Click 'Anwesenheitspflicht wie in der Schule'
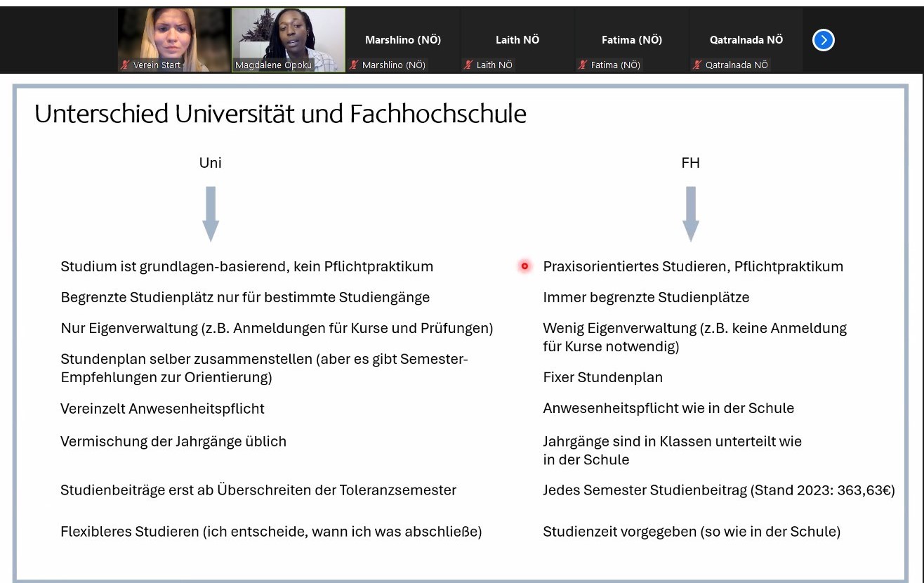Screen dimensions: 924x583 tap(668, 408)
